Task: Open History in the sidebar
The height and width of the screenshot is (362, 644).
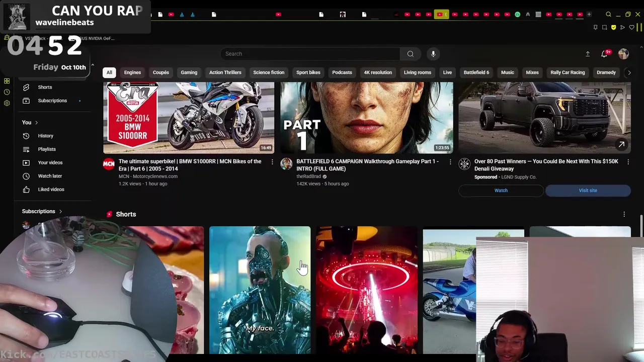Action: point(53,136)
